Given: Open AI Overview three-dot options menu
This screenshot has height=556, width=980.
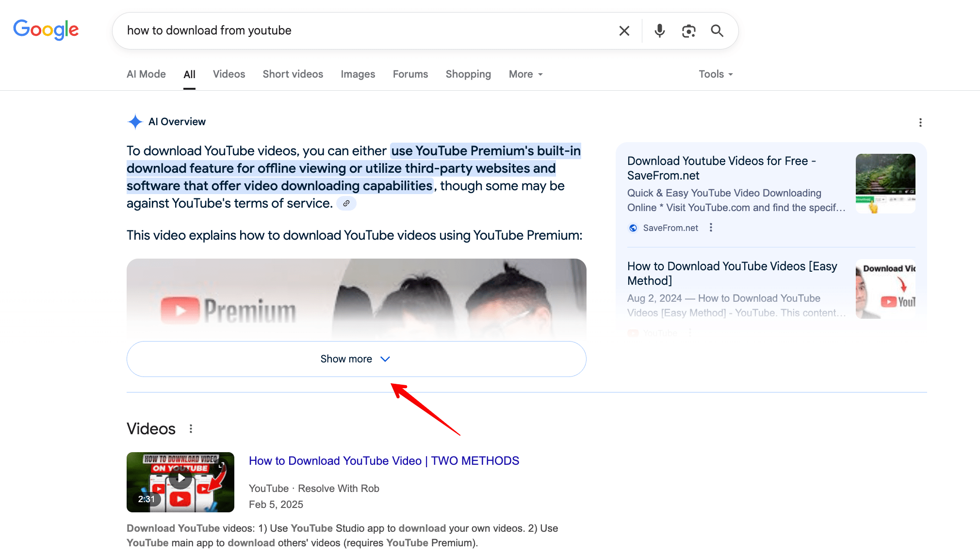Looking at the screenshot, I should [x=920, y=123].
